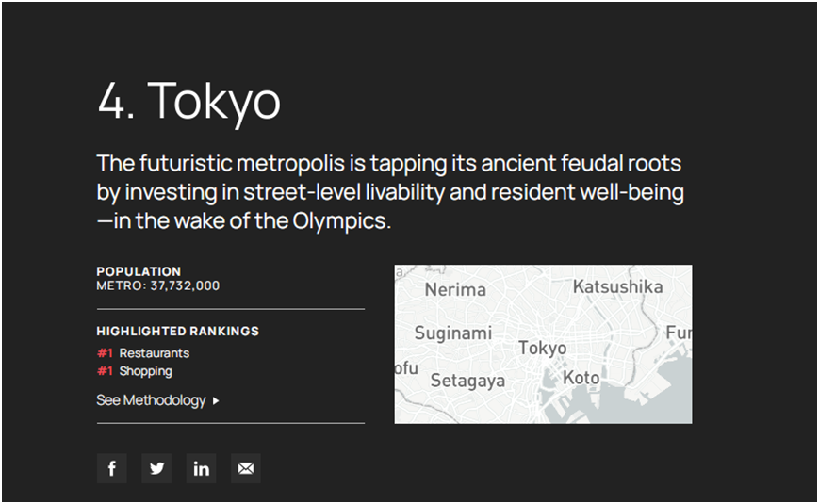Click the '#1 Shopping' ranking
819x504 pixels.
134,371
